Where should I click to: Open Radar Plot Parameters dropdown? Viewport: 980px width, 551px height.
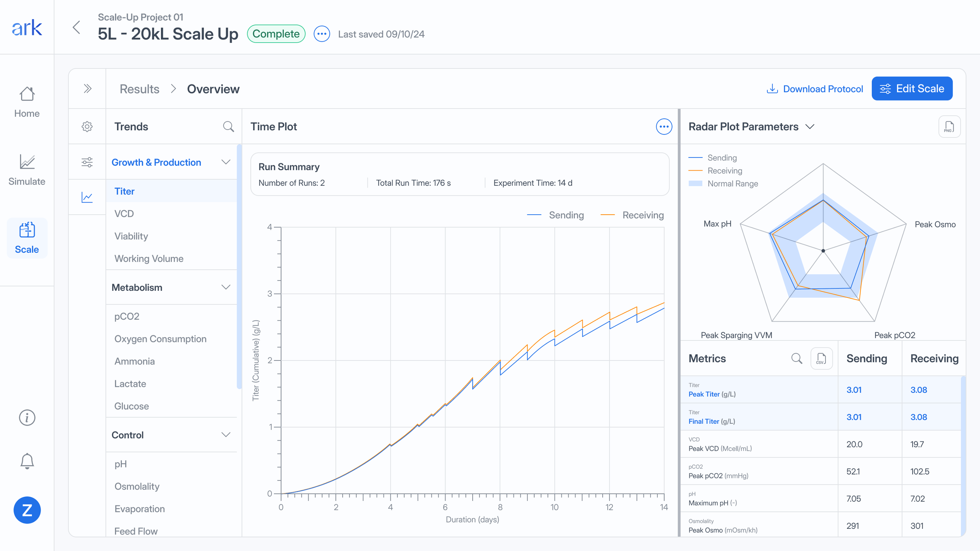(x=810, y=127)
